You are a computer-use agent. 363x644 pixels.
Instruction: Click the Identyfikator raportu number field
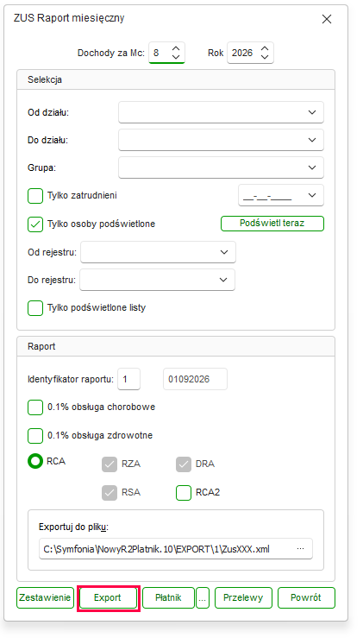tap(128, 379)
